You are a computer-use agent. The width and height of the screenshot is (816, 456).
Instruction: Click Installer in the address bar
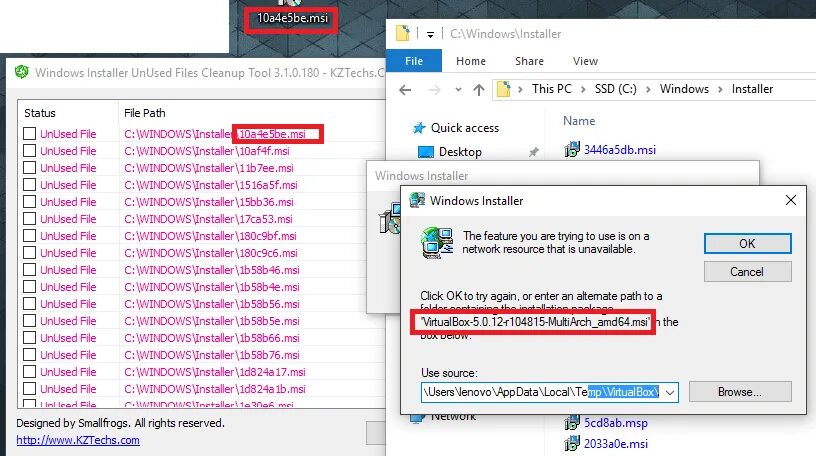[752, 89]
